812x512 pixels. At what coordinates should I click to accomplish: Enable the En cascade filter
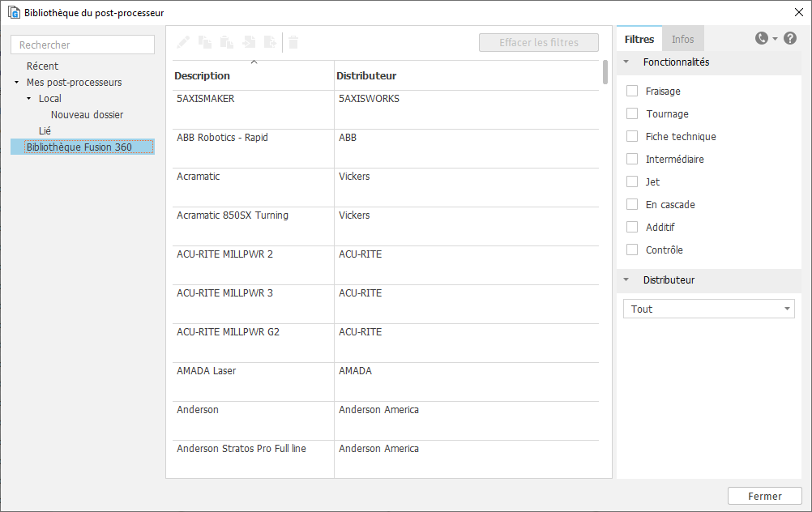point(632,204)
